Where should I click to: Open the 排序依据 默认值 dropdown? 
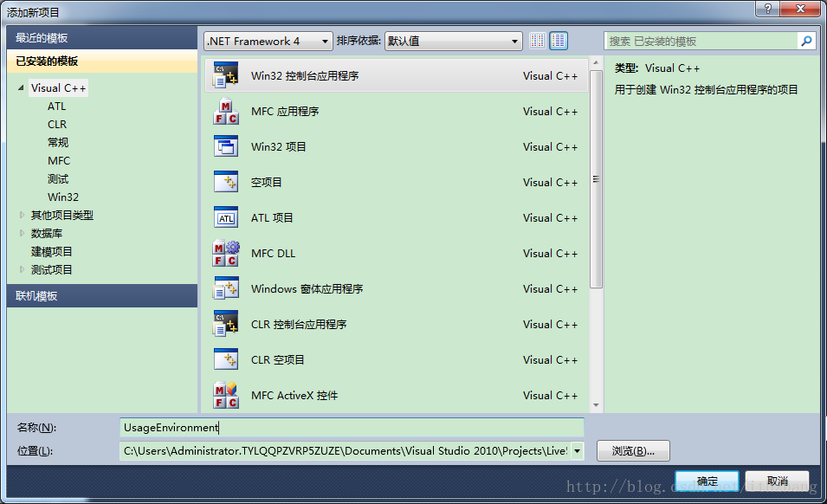coord(454,41)
